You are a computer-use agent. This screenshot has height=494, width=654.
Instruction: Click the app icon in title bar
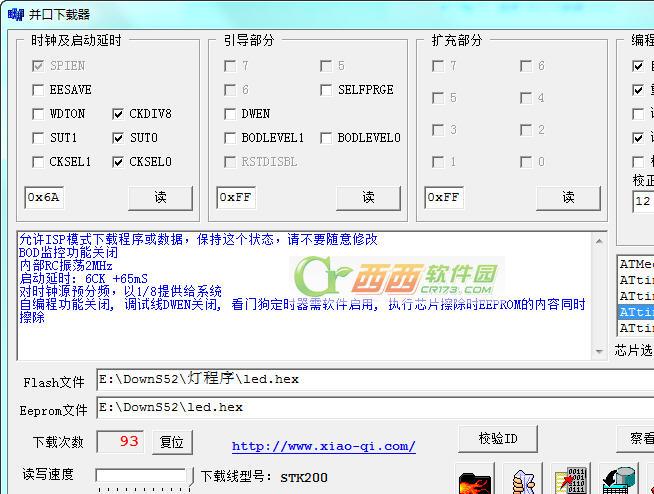point(15,15)
